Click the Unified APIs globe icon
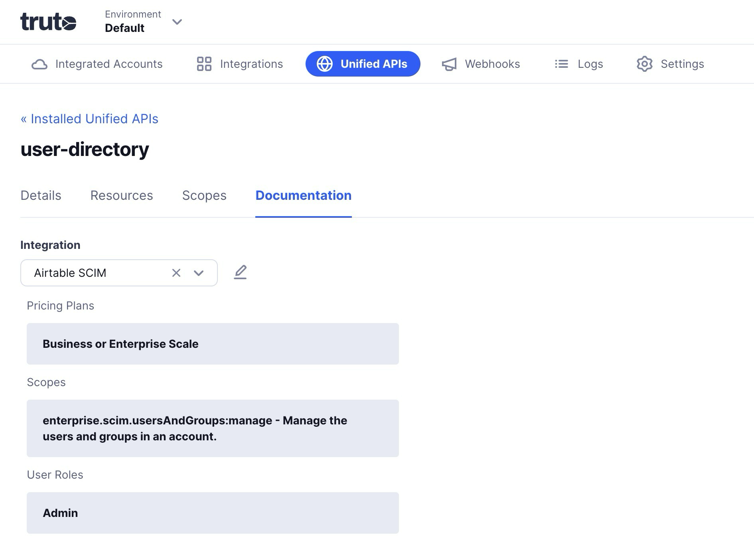Viewport: 754px width, 560px height. click(x=325, y=64)
